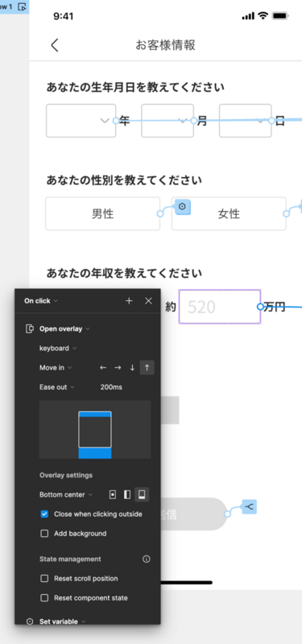
Task: Enable Add background checkbox
Action: pyautogui.click(x=44, y=534)
